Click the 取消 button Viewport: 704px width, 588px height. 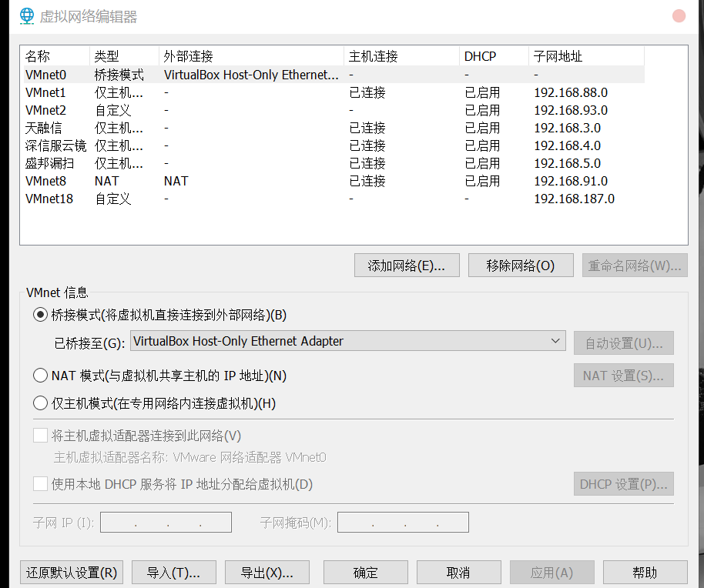[x=458, y=573]
